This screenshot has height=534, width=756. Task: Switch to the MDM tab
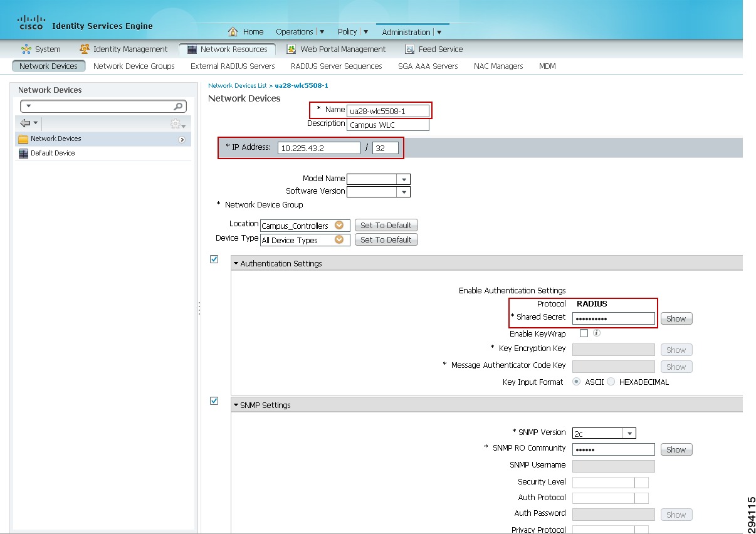point(547,66)
